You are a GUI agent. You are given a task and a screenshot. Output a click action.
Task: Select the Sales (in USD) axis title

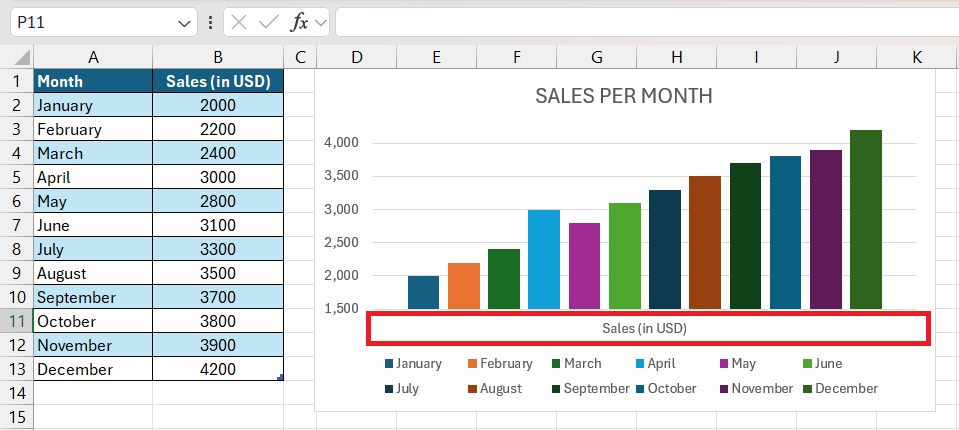645,328
